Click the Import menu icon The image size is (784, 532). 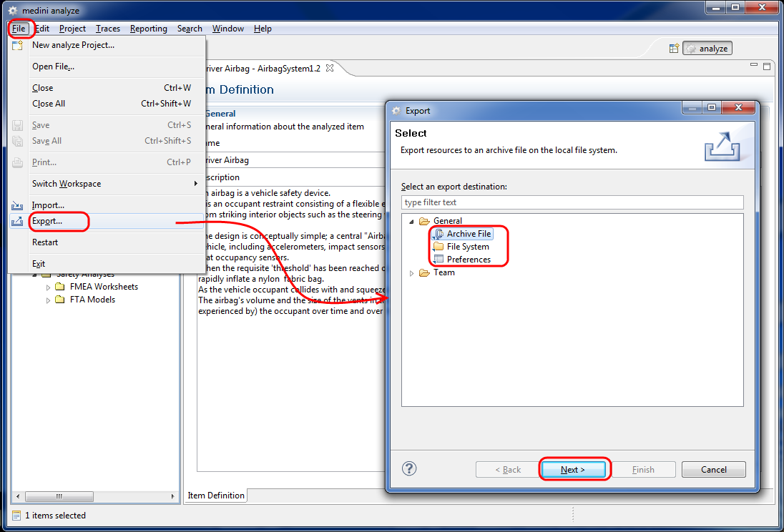(x=17, y=205)
